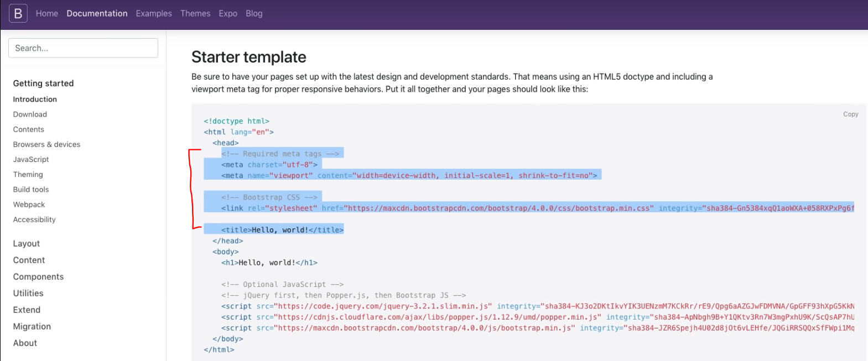
Task: Click the popper.min.js script line
Action: point(538,317)
